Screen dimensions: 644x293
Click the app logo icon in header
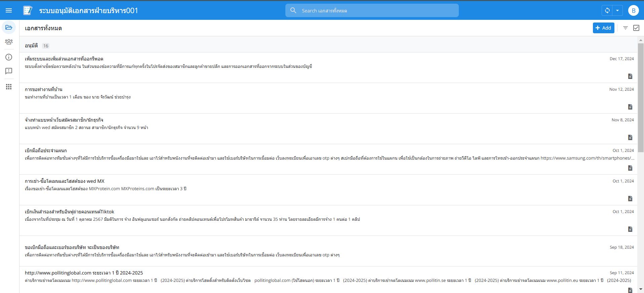28,10
